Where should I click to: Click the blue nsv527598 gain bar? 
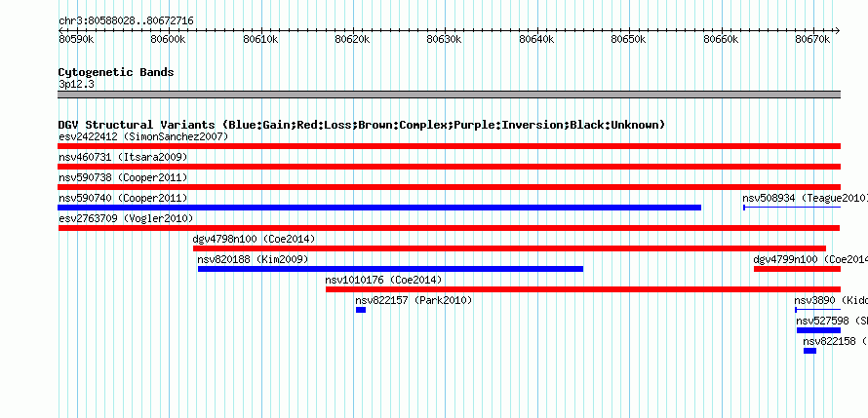click(818, 330)
